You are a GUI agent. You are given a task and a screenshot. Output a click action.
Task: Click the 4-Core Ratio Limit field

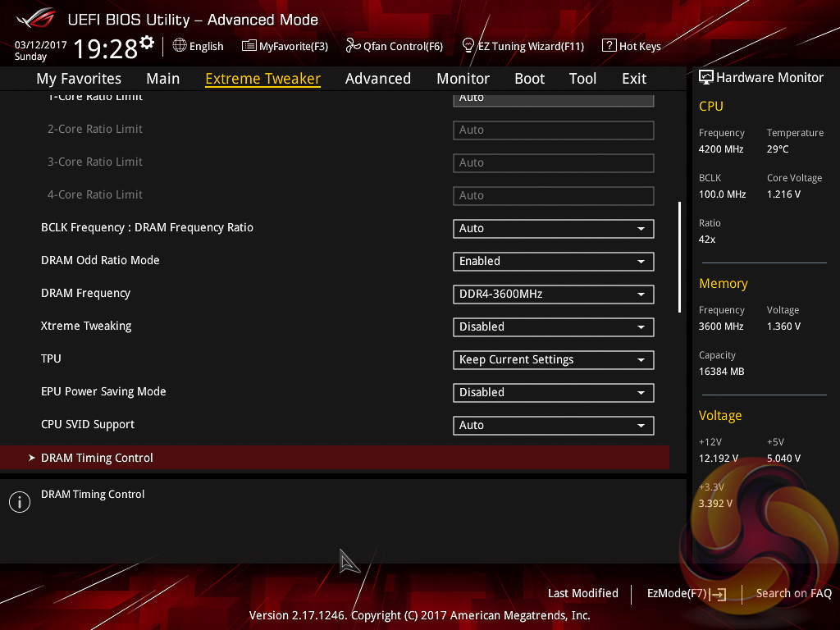(x=554, y=195)
